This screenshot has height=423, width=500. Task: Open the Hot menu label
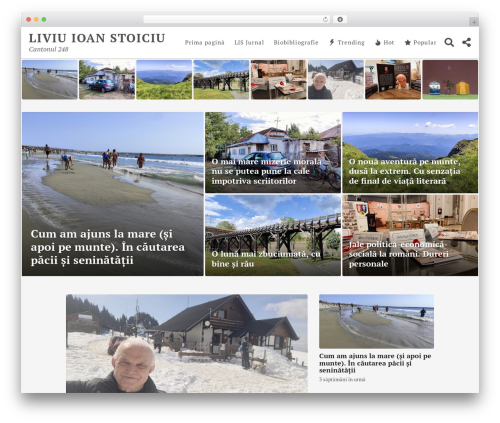pyautogui.click(x=389, y=43)
